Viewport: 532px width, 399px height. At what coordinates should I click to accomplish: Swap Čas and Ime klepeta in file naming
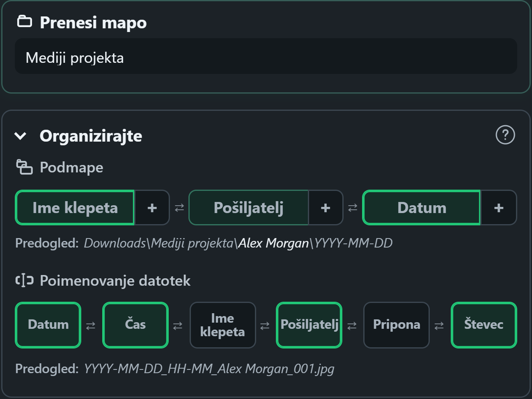(x=178, y=326)
